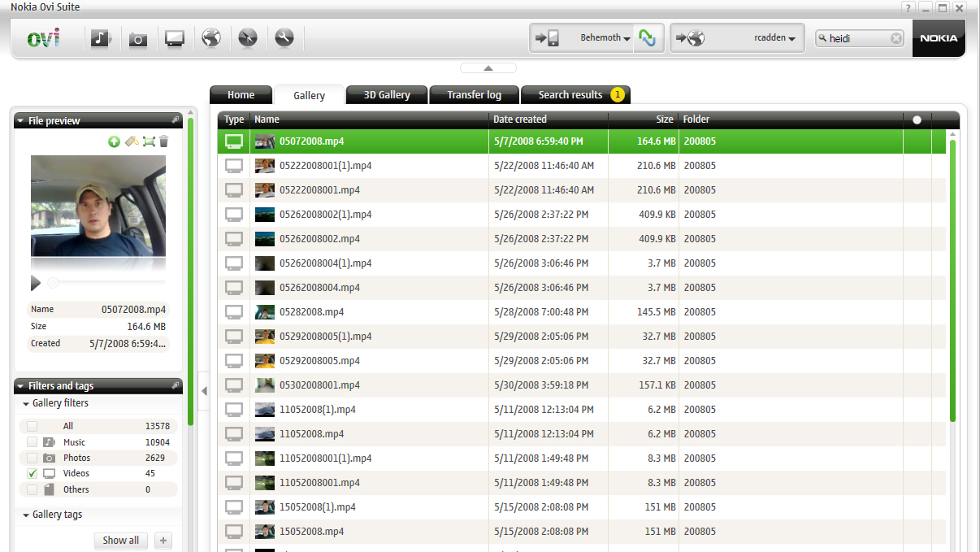
Task: Switch to the Search results tab
Action: [575, 94]
